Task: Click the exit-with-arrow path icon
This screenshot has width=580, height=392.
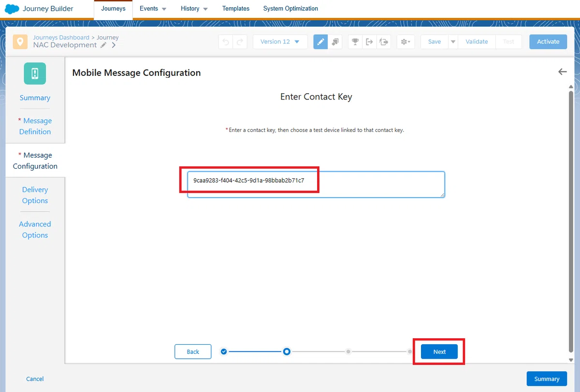Action: pyautogui.click(x=384, y=42)
